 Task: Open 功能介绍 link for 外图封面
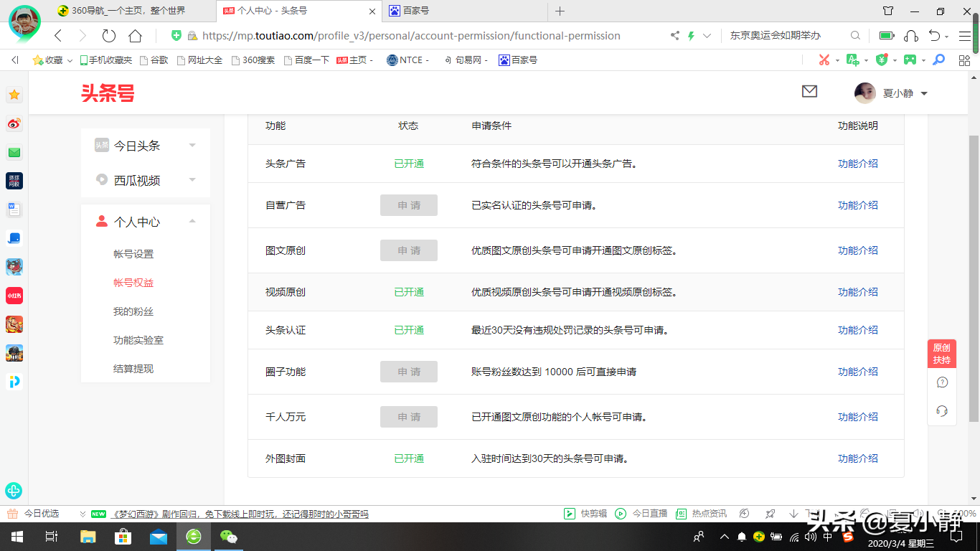pyautogui.click(x=858, y=458)
